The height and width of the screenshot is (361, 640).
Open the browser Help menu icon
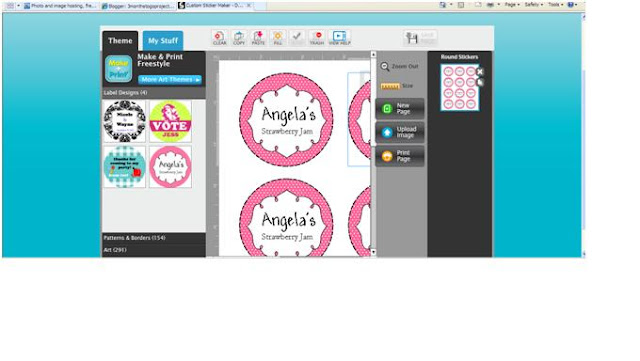572,4
